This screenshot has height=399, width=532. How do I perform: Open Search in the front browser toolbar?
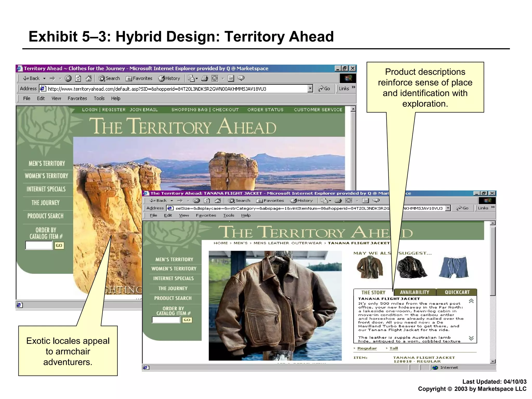[x=239, y=201]
